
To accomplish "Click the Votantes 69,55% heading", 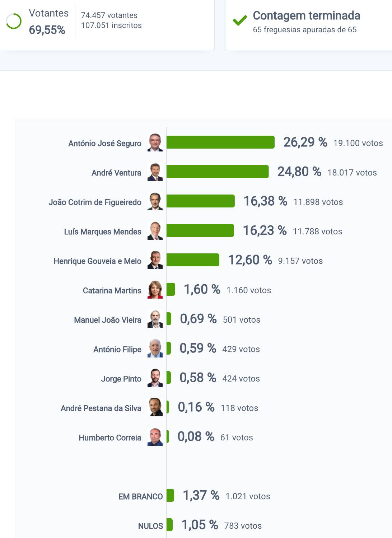I will pyautogui.click(x=48, y=22).
